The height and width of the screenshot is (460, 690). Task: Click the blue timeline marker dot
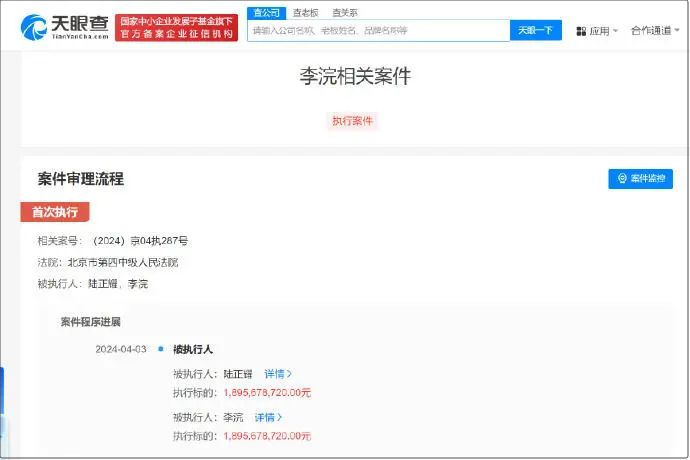[x=161, y=349]
